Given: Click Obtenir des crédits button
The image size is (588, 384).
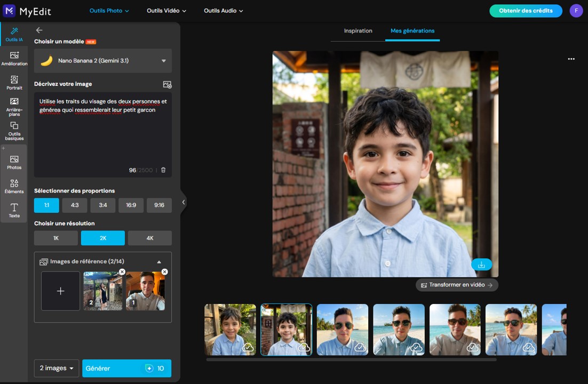Looking at the screenshot, I should click(x=526, y=11).
